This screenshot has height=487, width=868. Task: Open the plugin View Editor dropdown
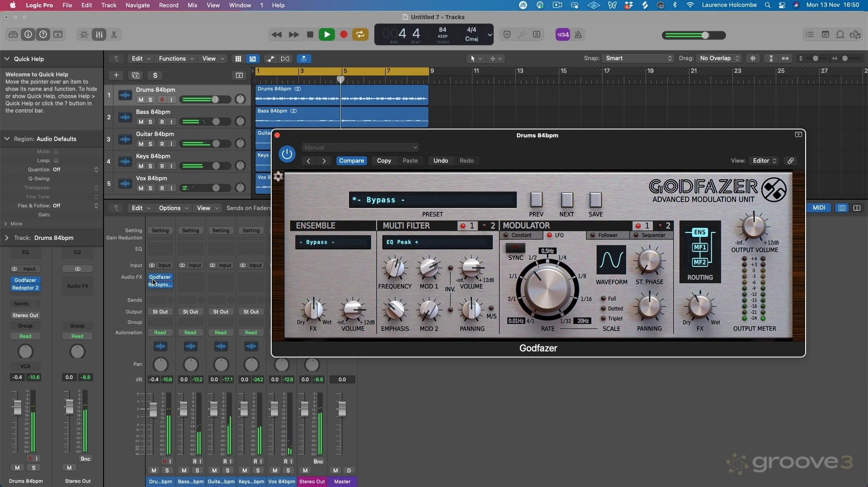[x=764, y=161]
